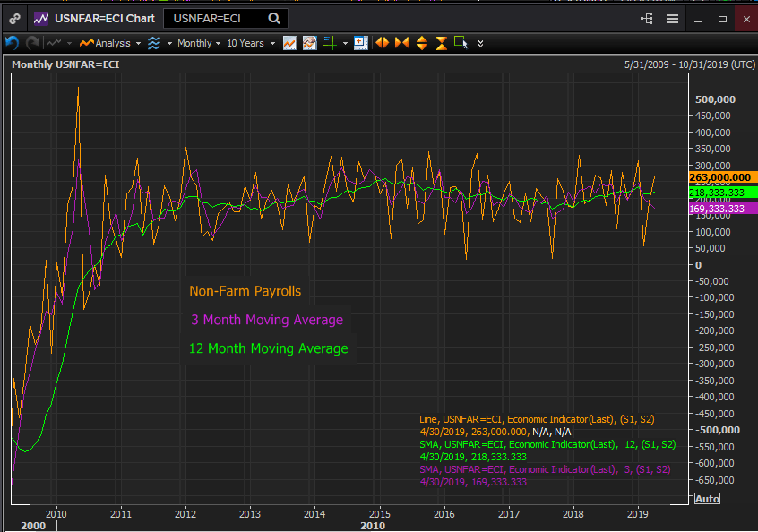Click the 2019 label on time axis

point(638,514)
